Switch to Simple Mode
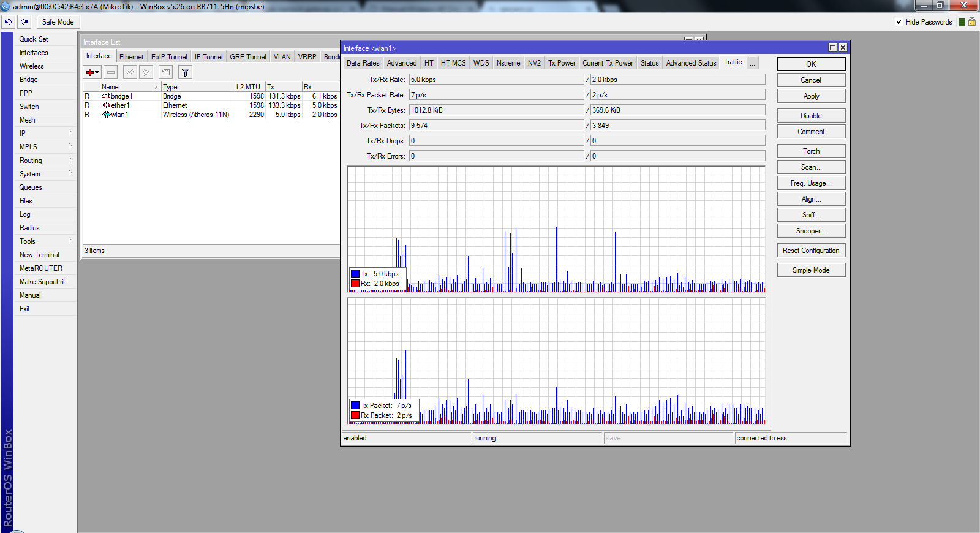This screenshot has height=533, width=980. 811,270
